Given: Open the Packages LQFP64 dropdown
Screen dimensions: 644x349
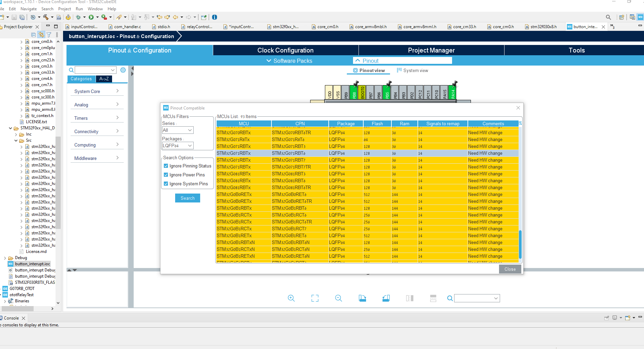Looking at the screenshot, I should pos(178,146).
